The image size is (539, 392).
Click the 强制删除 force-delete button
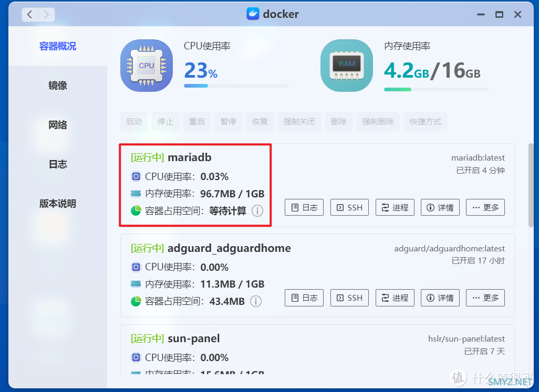pos(378,122)
